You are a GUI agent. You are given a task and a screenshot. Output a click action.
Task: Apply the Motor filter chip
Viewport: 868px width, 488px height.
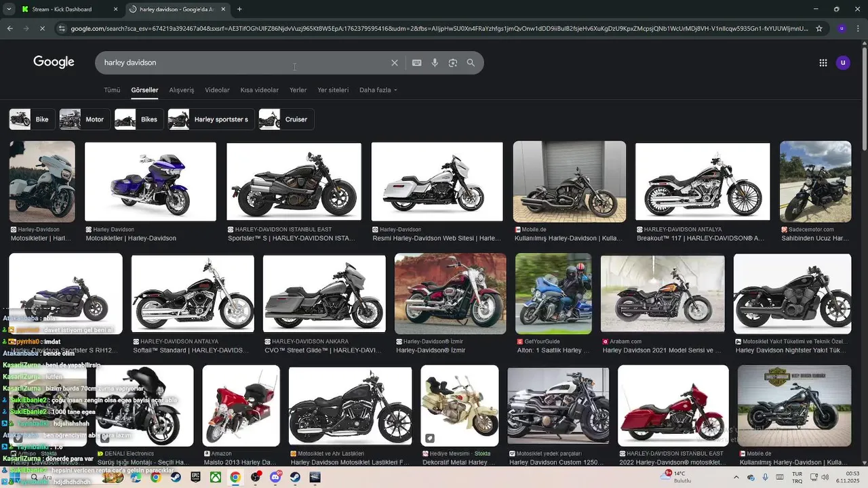(x=85, y=119)
